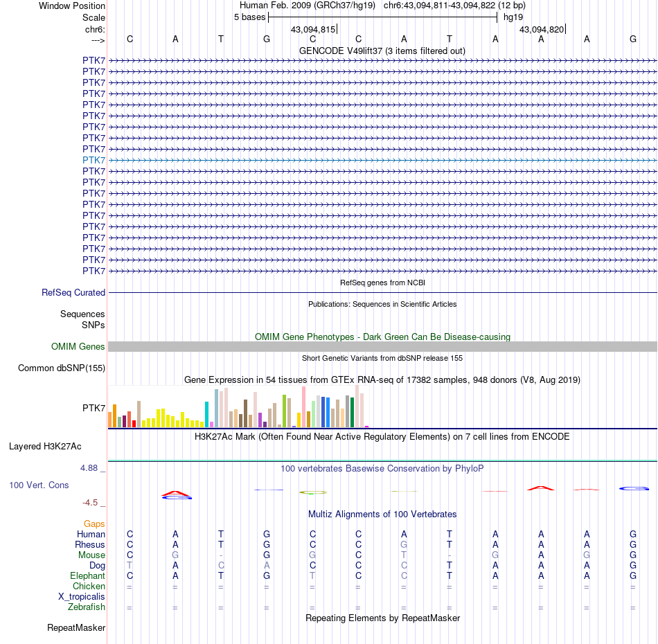Screen dimensions: 658x644
Task: Select the Zebrafish alignment row label
Action: [87, 607]
